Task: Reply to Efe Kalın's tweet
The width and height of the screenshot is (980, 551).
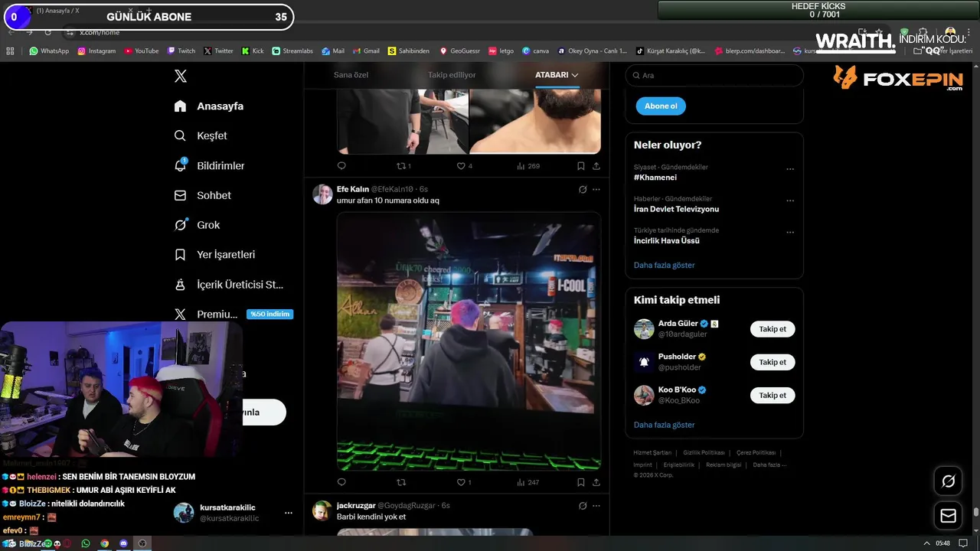Action: pos(341,482)
